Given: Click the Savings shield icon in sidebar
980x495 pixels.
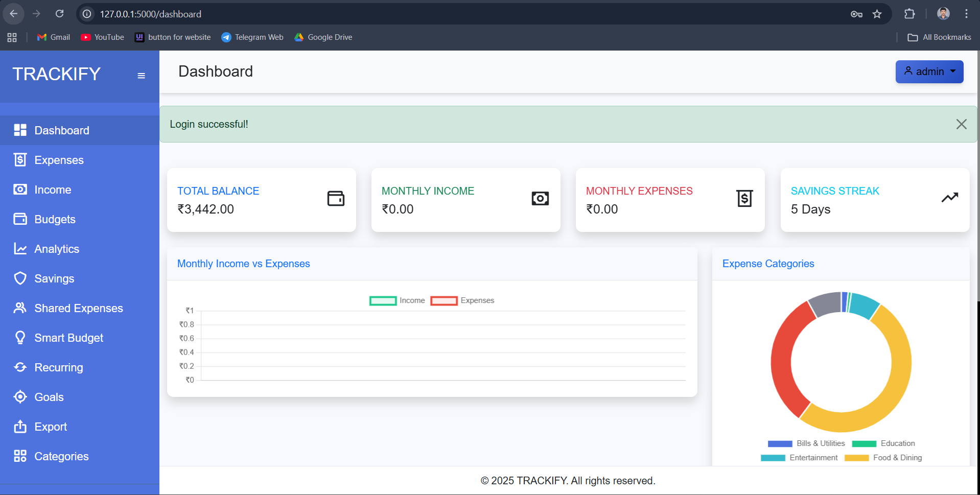Looking at the screenshot, I should pos(20,278).
